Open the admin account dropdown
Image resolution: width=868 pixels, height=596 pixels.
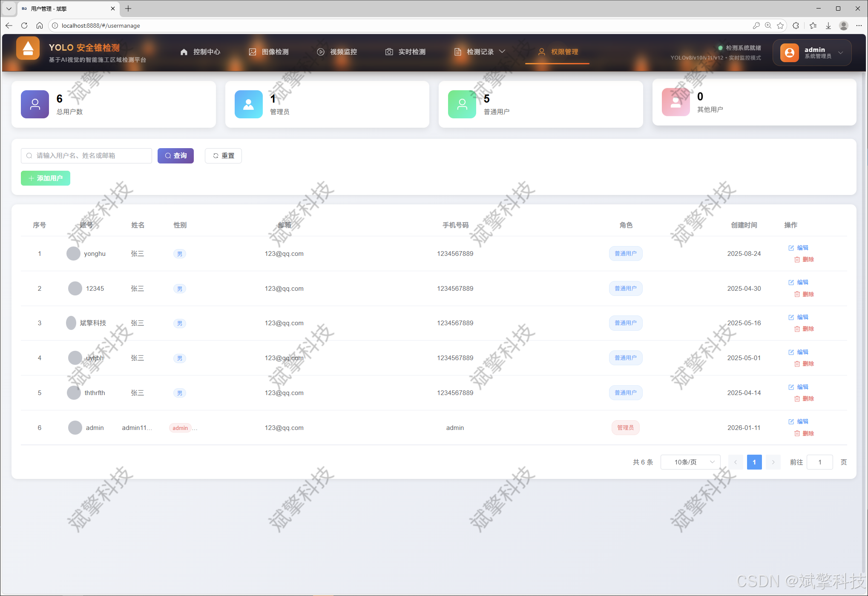point(840,52)
